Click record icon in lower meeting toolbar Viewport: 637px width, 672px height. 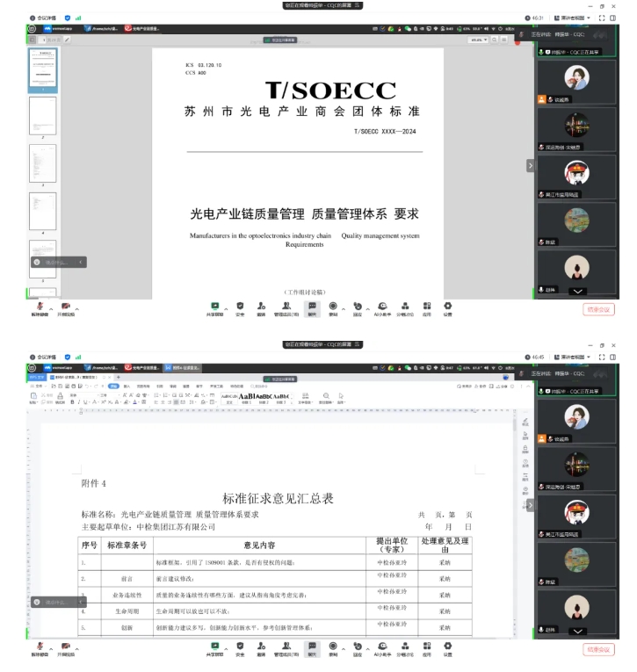click(333, 646)
